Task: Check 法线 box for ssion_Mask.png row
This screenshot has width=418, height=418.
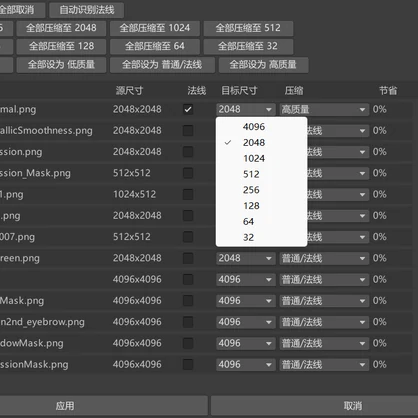Action: point(188,173)
